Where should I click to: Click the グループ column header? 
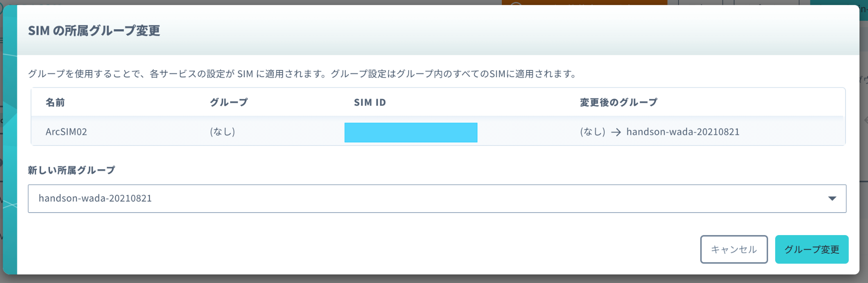(229, 102)
